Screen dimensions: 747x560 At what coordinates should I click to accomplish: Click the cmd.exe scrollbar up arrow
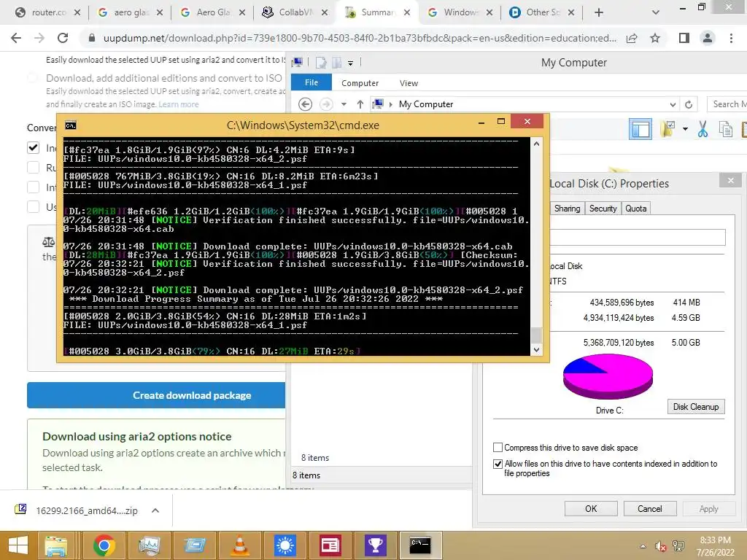(x=536, y=144)
